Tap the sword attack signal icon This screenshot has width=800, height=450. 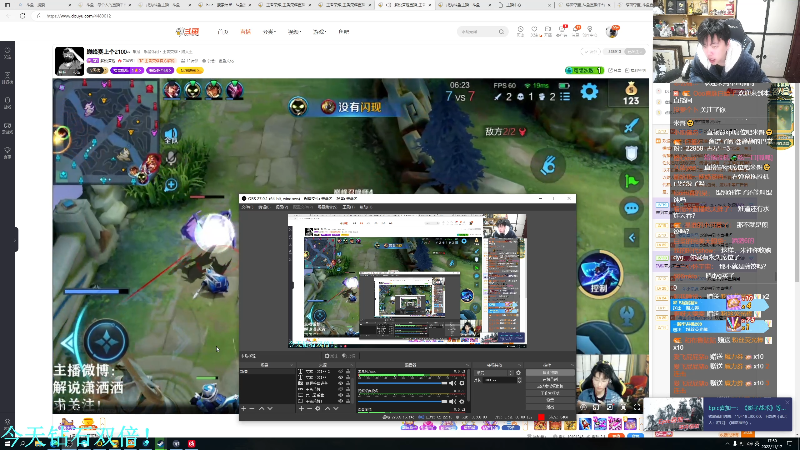pos(631,126)
